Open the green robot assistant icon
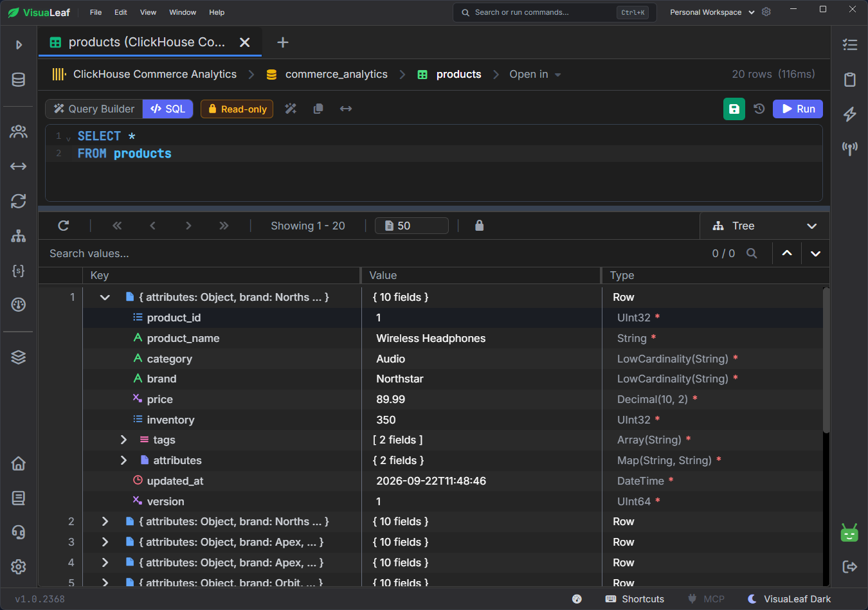The width and height of the screenshot is (868, 610). pyautogui.click(x=849, y=532)
